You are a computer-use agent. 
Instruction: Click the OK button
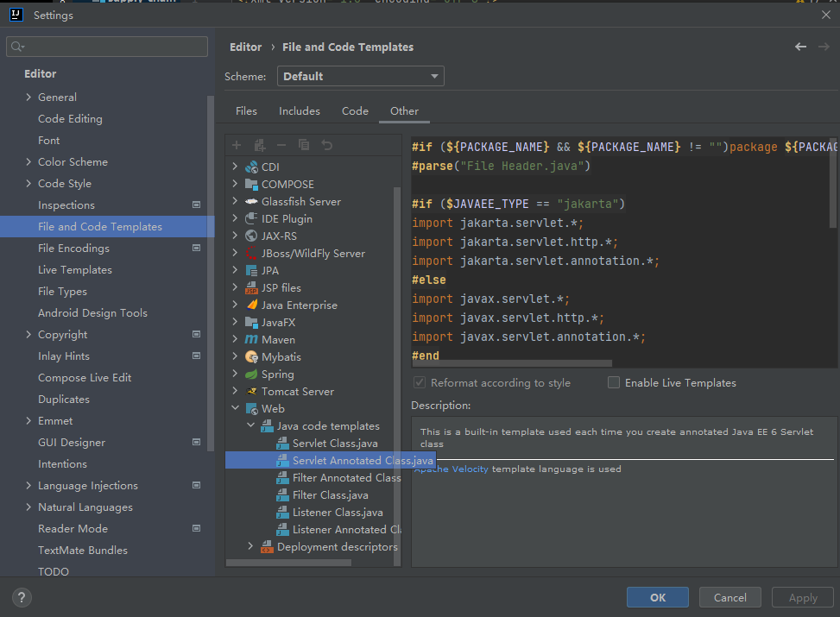click(x=657, y=597)
